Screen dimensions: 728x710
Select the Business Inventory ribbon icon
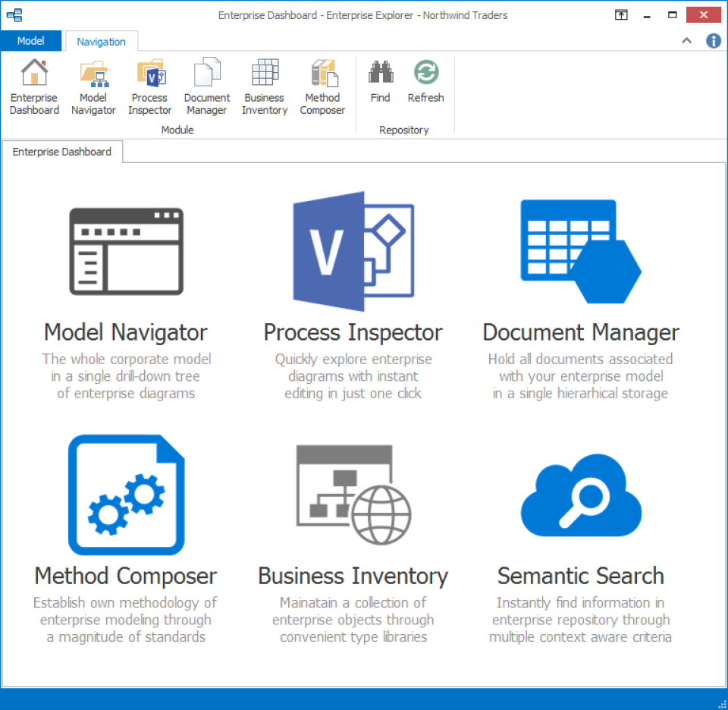coord(264,83)
